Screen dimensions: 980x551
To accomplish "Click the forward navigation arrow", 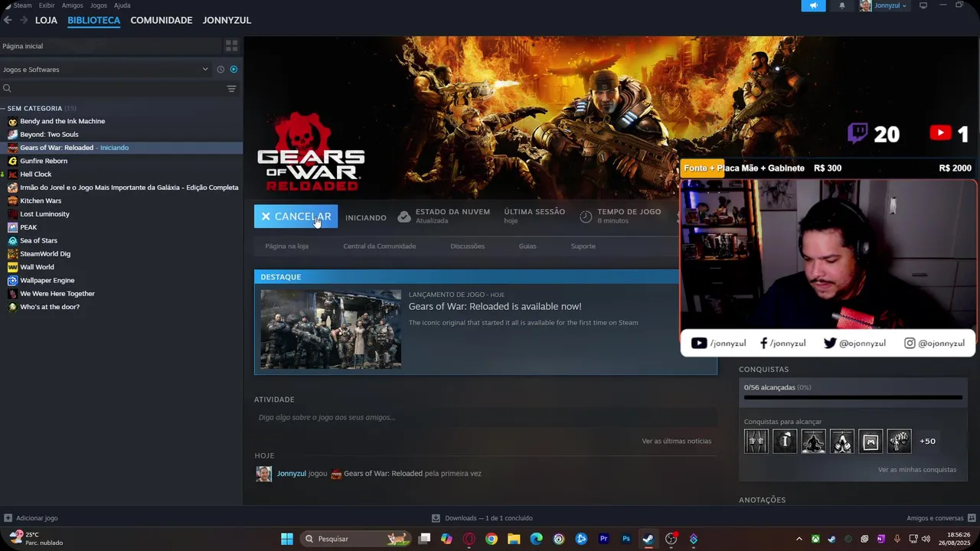I will click(x=24, y=20).
